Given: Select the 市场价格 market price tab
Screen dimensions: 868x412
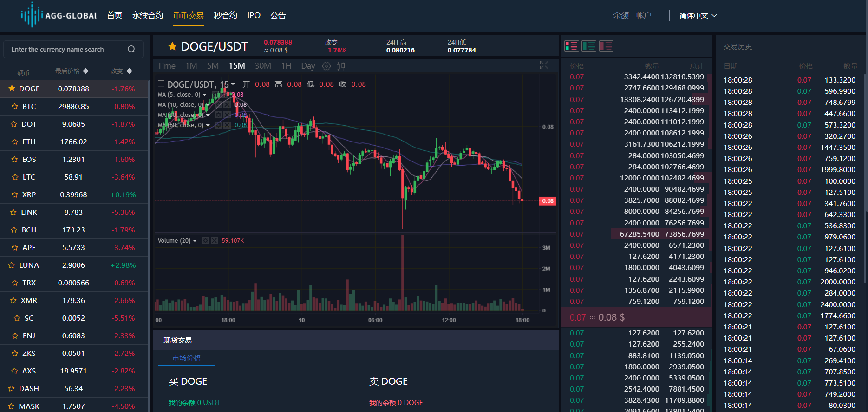Looking at the screenshot, I should (186, 358).
